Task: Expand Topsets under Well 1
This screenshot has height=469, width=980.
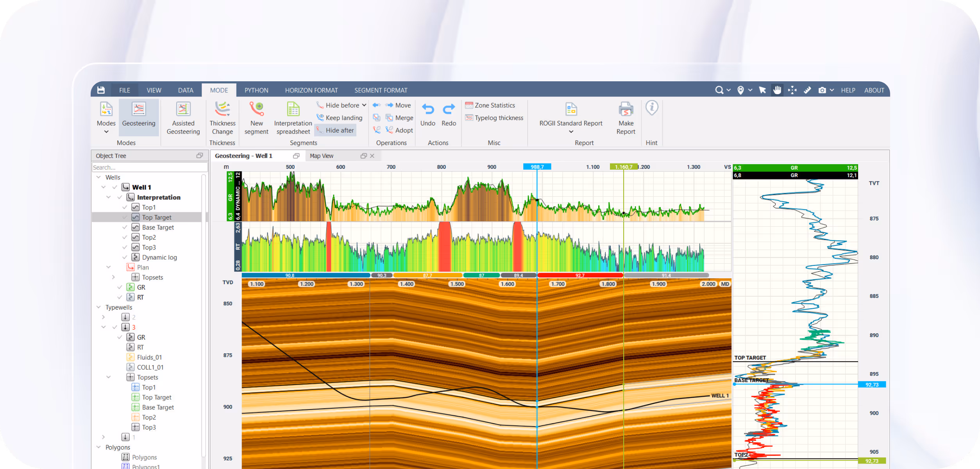Action: point(113,277)
